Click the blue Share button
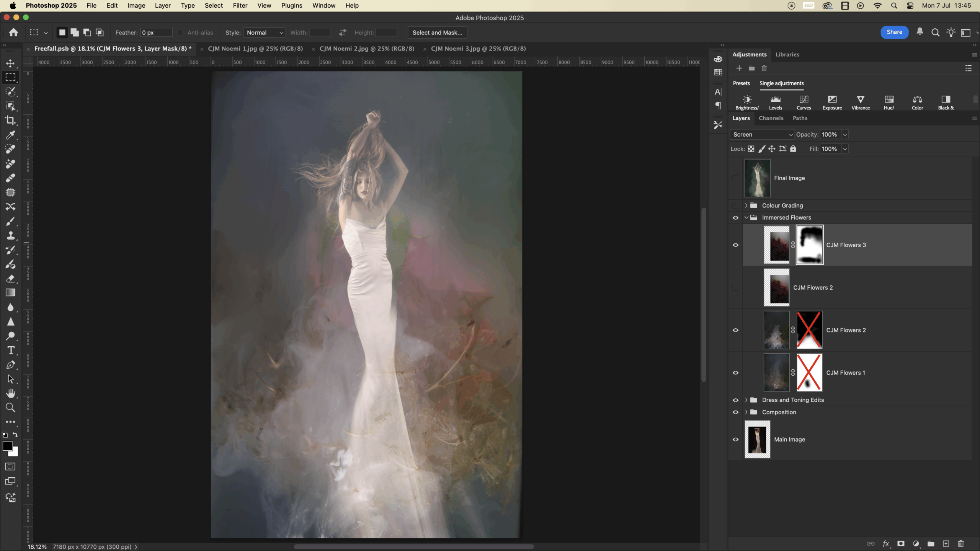Screen dimensions: 980x551 tap(894, 33)
